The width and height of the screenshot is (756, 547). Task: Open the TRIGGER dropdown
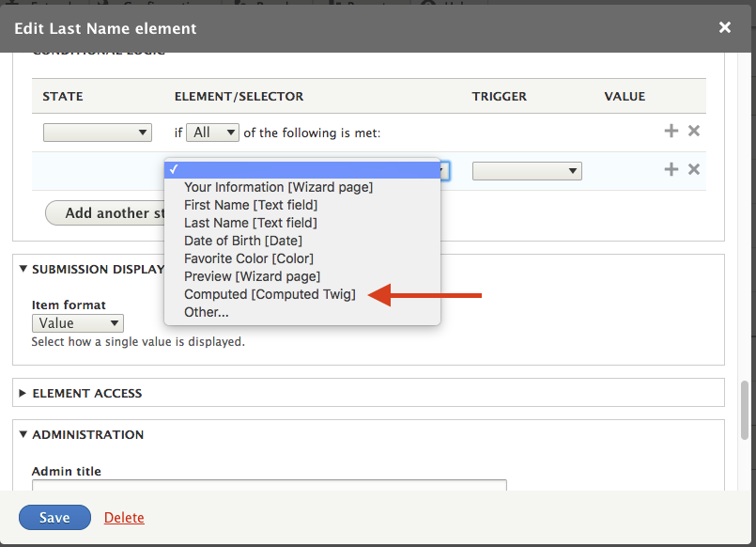pyautogui.click(x=527, y=170)
